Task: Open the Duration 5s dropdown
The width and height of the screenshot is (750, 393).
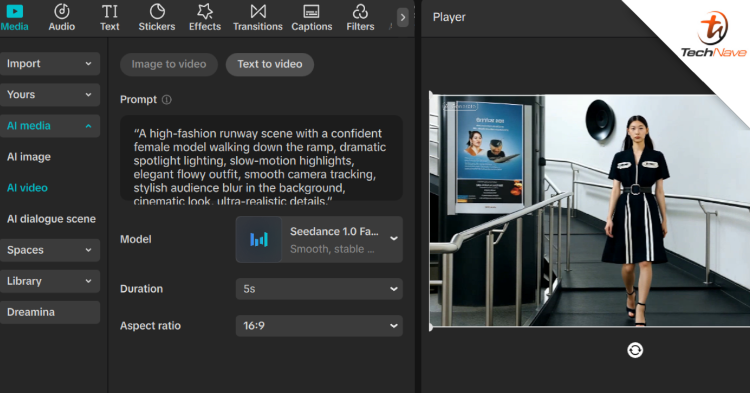Action: (x=319, y=289)
